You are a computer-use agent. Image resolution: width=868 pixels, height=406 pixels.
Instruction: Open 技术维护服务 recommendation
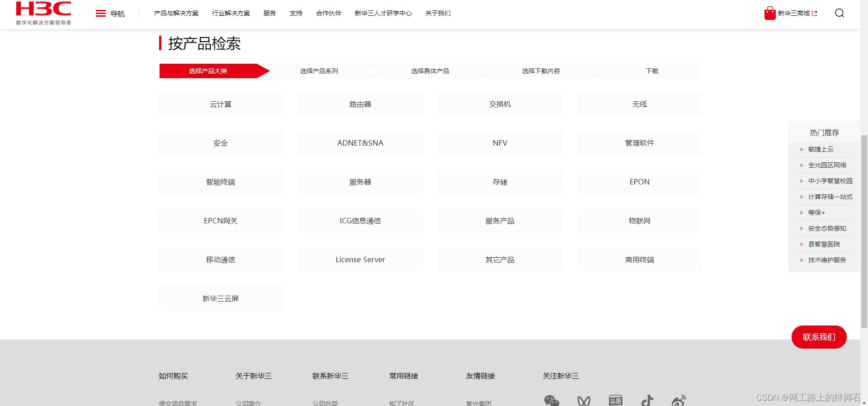tap(827, 260)
